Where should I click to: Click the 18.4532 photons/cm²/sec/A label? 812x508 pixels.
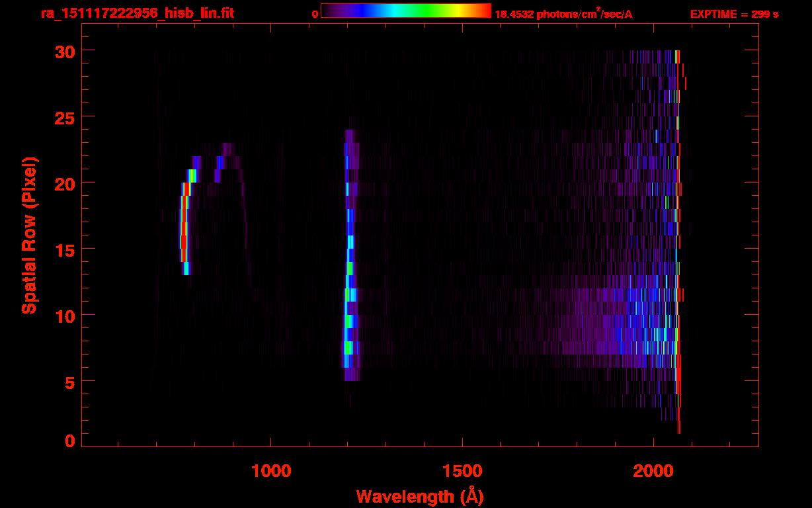564,13
